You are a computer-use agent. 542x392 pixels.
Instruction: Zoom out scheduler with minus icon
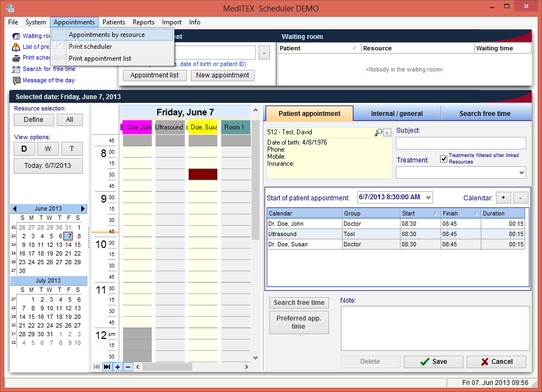(128, 367)
